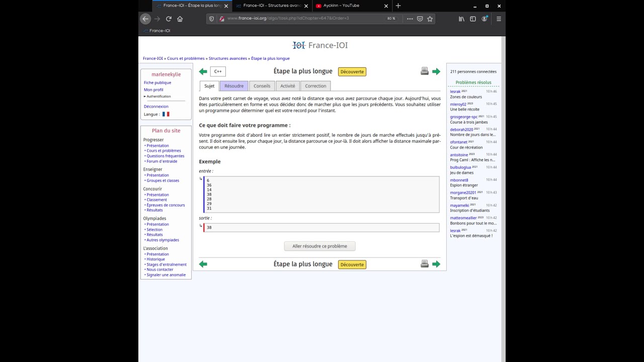The width and height of the screenshot is (644, 362).
Task: Click the Déconnexion link
Action: 156,107
